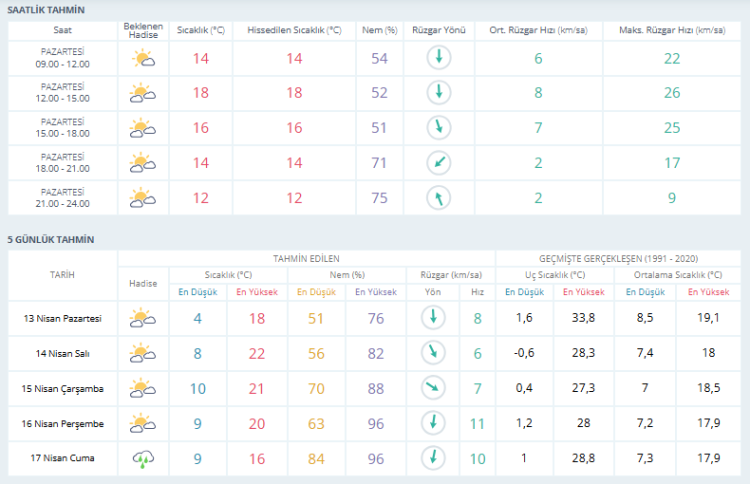Click the wind direction icon for 18.00-21.00

(437, 162)
